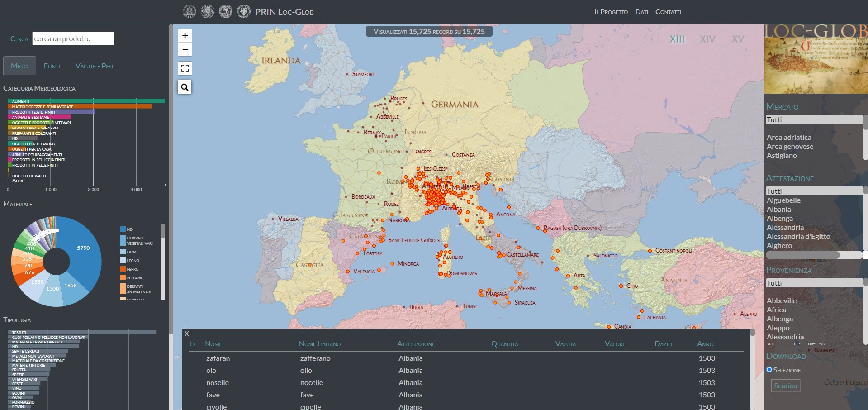Pick Africa in the Provenienza list
Viewport: 868px width, 410px height.
click(x=776, y=310)
